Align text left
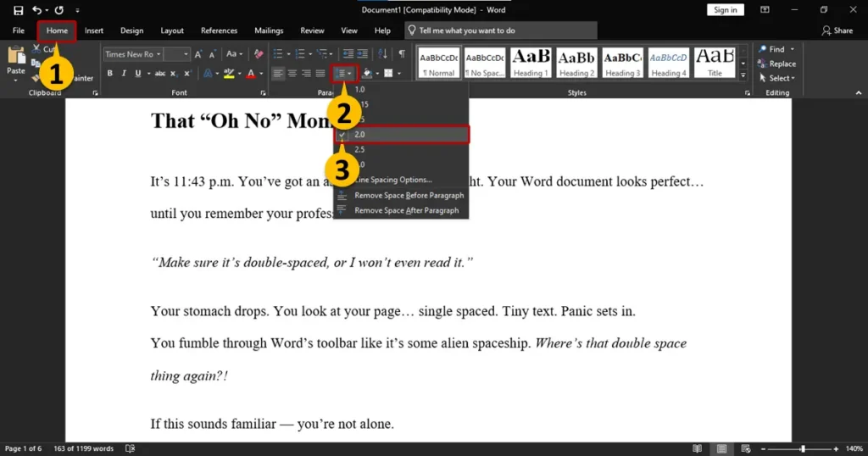This screenshot has height=456, width=868. tap(278, 73)
